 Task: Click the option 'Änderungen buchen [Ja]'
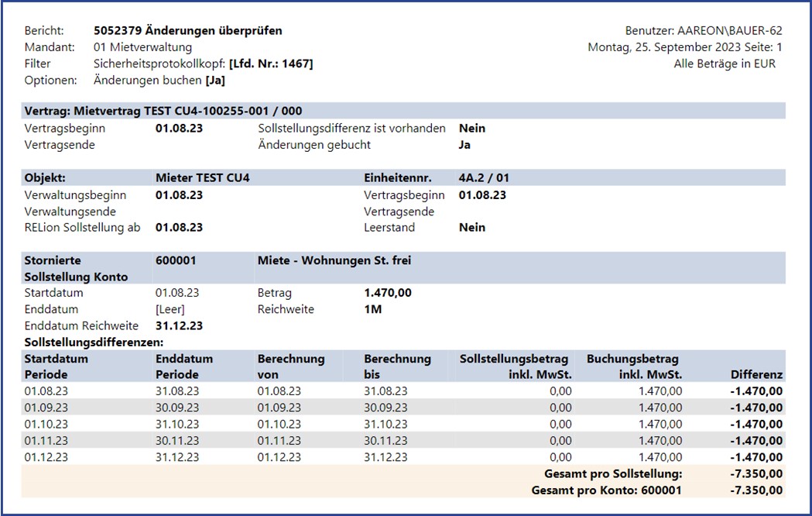tap(159, 80)
